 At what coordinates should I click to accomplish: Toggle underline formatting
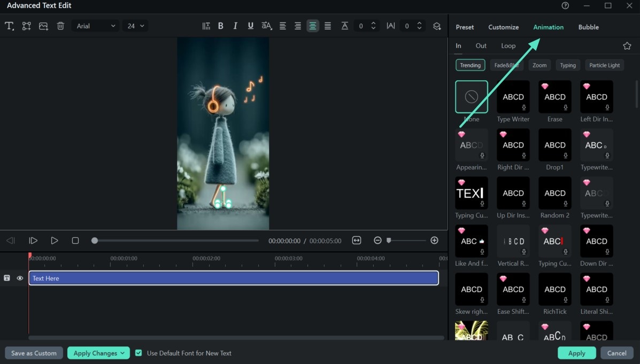pos(251,26)
